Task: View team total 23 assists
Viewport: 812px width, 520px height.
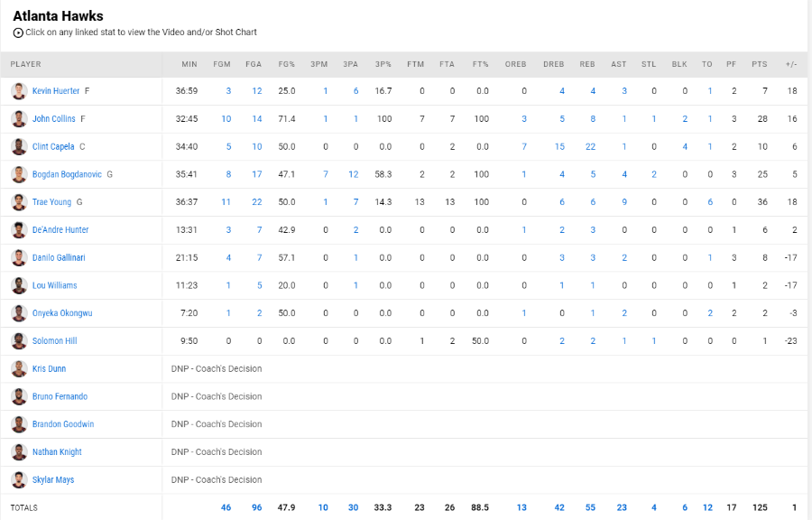Action: (622, 507)
